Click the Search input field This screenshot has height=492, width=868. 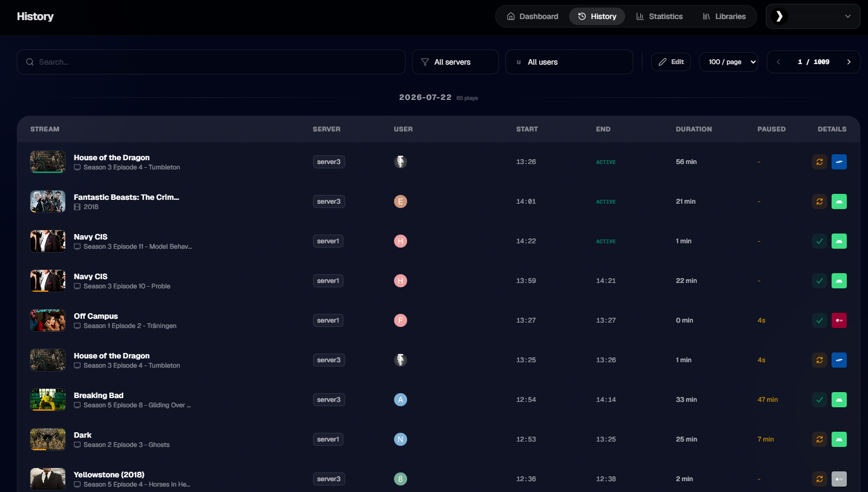(211, 62)
